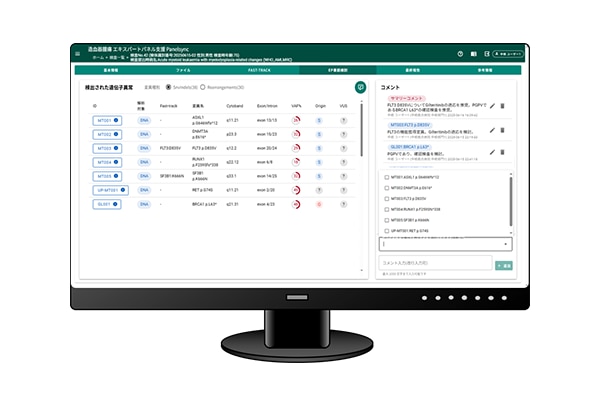Check the MT001 ASXL1 checkbox in the list
Image resolution: width=600 pixels, height=400 pixels.
point(387,177)
